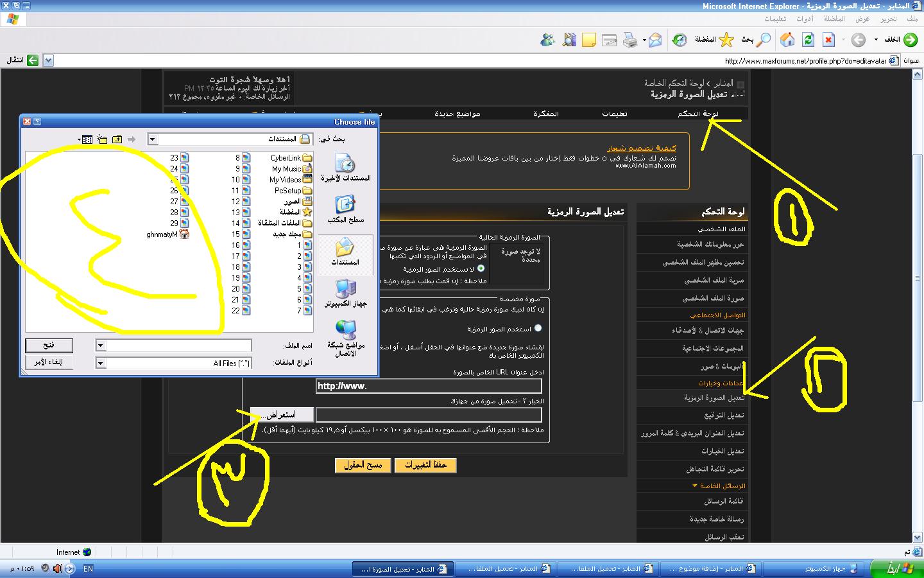The width and height of the screenshot is (924, 578).
Task: Click the avatar URL input field
Action: coord(429,386)
